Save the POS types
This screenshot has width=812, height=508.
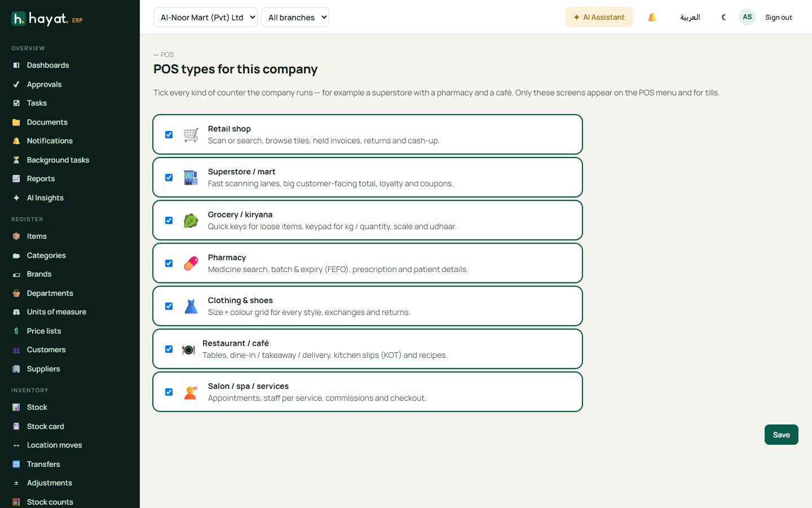781,435
